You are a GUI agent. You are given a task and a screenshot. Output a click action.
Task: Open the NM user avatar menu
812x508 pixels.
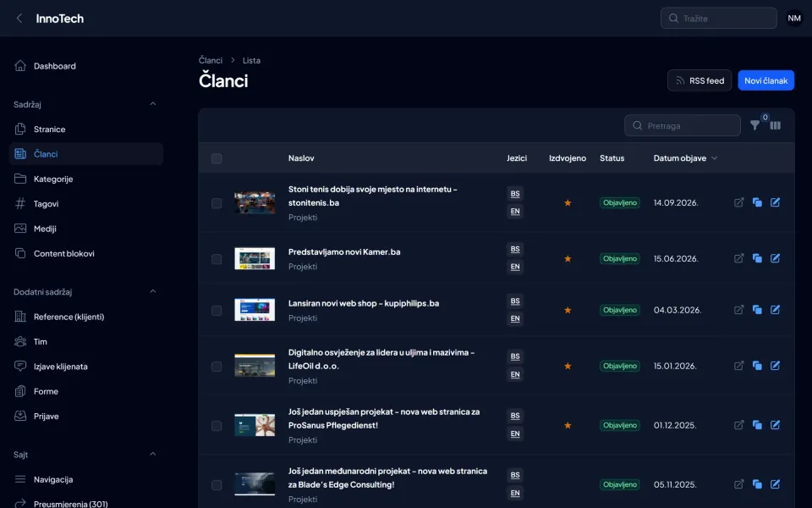click(794, 18)
